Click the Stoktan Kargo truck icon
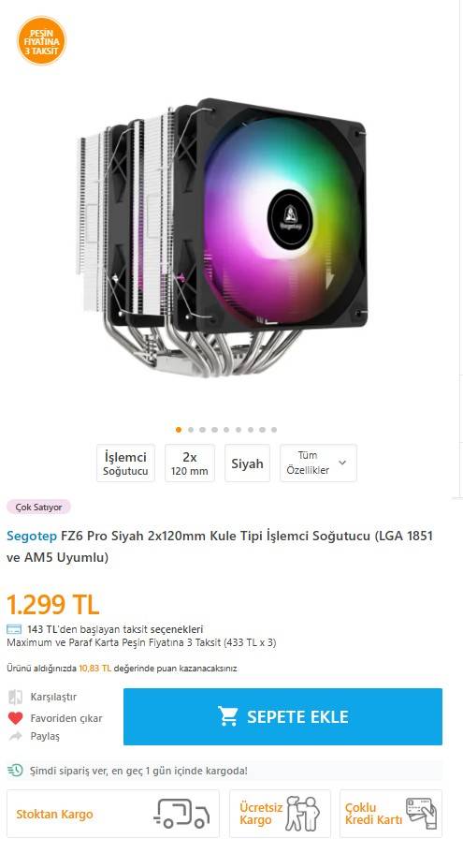The height and width of the screenshot is (868, 463). [x=182, y=813]
